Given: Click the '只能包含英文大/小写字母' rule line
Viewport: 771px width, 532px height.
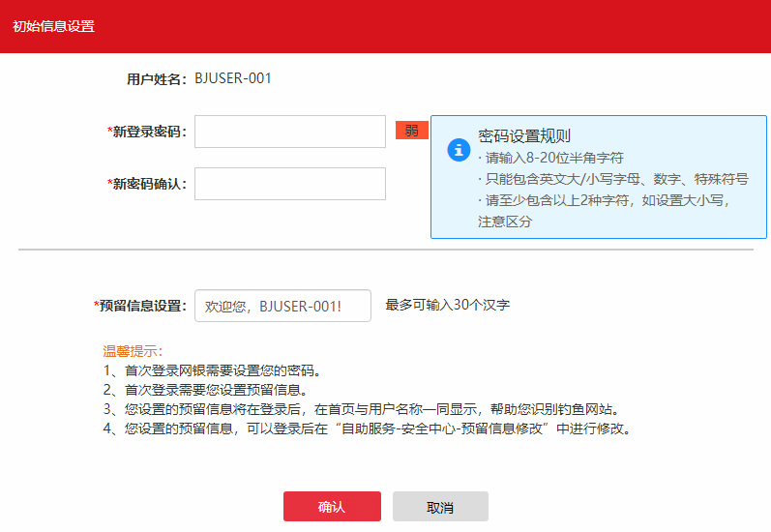Looking at the screenshot, I should (612, 179).
